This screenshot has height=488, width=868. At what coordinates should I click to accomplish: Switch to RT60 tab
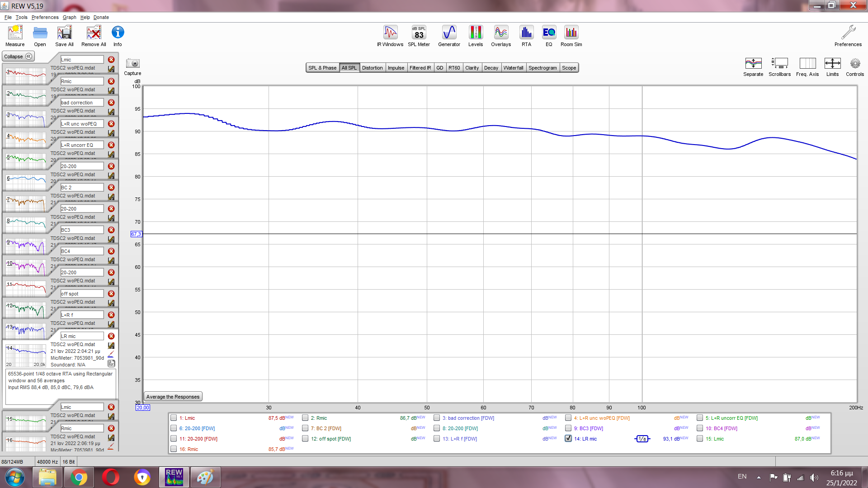pos(454,68)
